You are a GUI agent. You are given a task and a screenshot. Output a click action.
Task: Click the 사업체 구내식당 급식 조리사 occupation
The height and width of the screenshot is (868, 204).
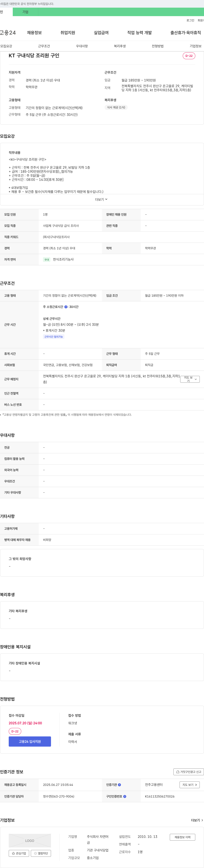(x=61, y=226)
